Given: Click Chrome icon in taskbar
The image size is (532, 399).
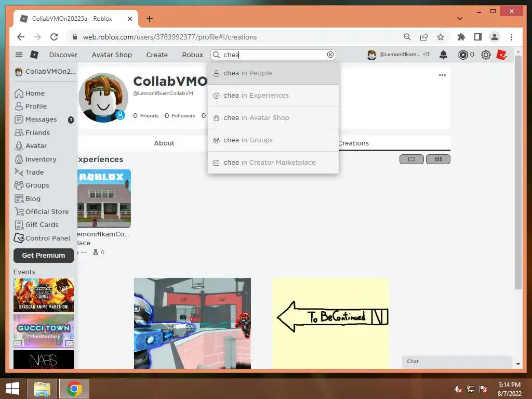Looking at the screenshot, I should (x=74, y=389).
